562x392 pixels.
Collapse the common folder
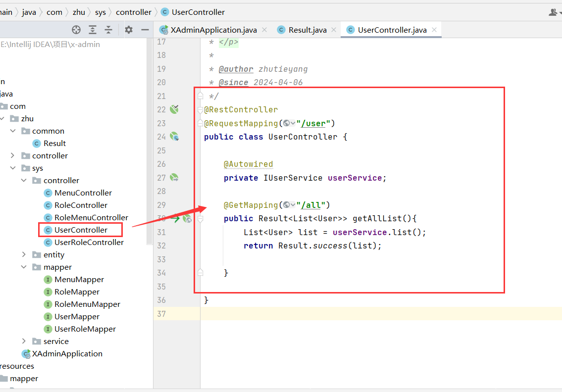[13, 131]
